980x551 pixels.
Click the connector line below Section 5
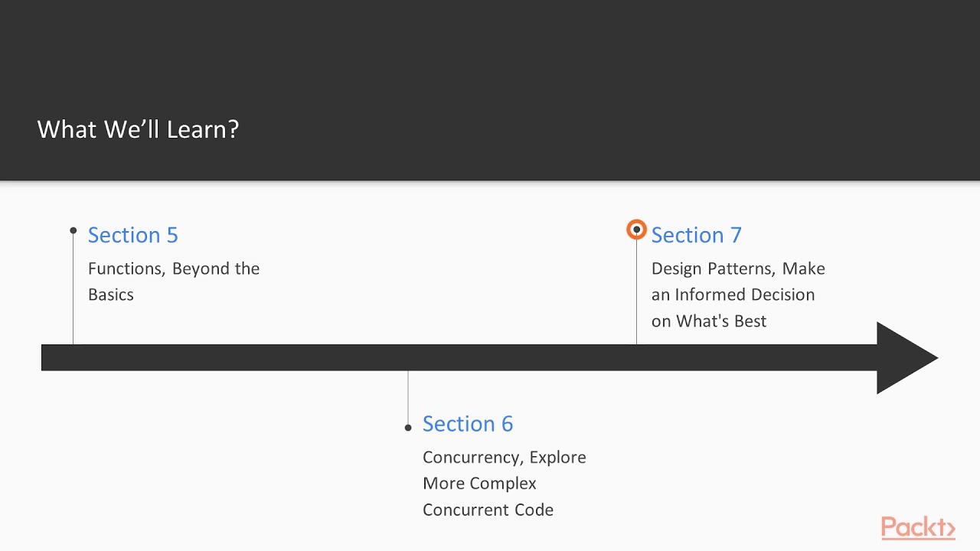tap(73, 291)
